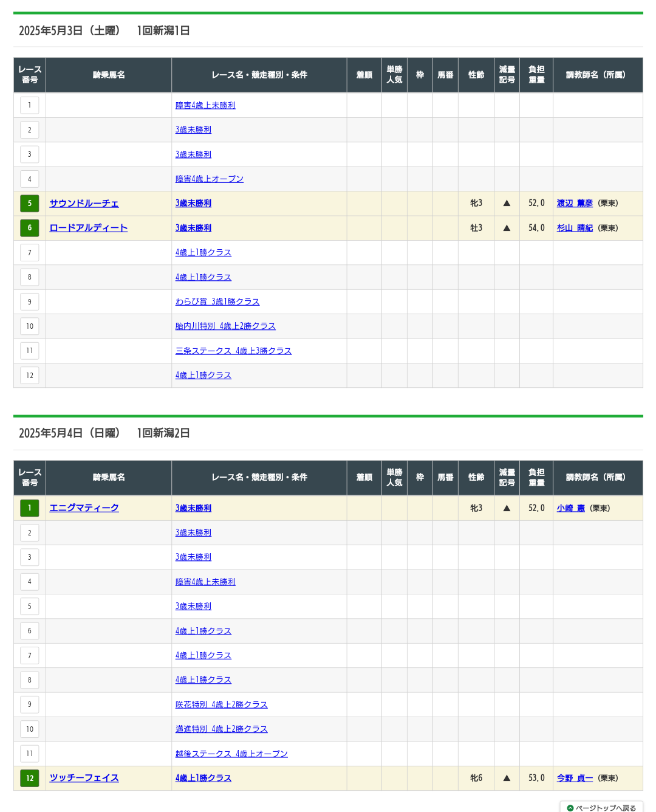Click the ▲ mark in ツッチーフェイス row
Viewport: 656px width, 812px height.
(x=507, y=778)
